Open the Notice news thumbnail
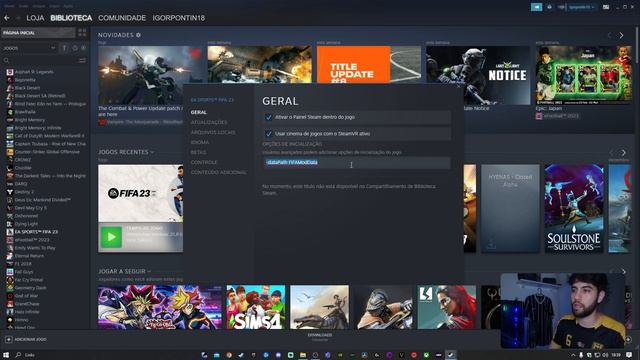 (x=478, y=75)
